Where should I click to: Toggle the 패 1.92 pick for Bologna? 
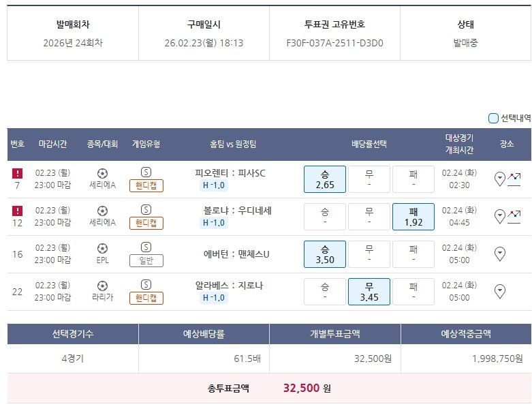coord(413,217)
